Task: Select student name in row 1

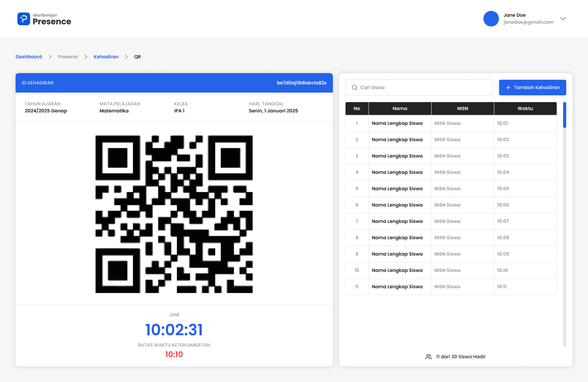Action: [397, 123]
